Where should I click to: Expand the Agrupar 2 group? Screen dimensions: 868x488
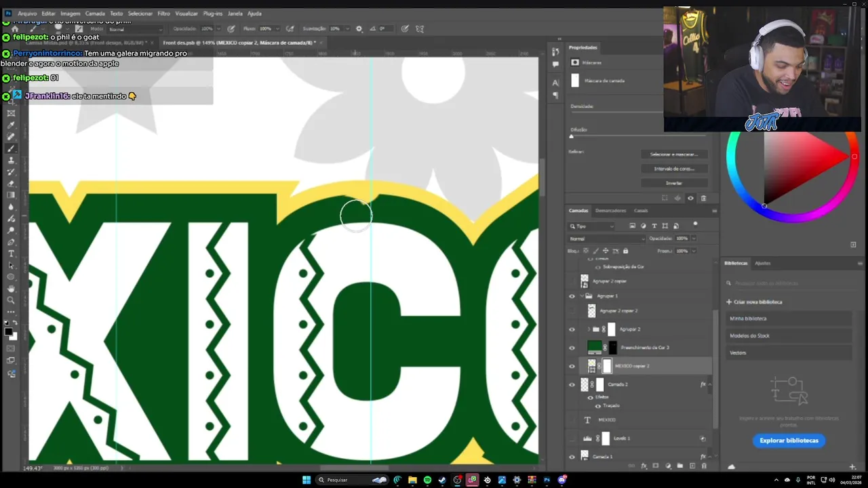[588, 329]
